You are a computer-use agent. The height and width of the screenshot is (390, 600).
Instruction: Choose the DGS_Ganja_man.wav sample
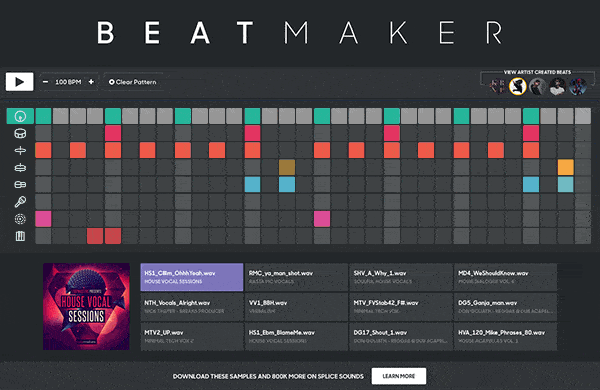pyautogui.click(x=505, y=307)
